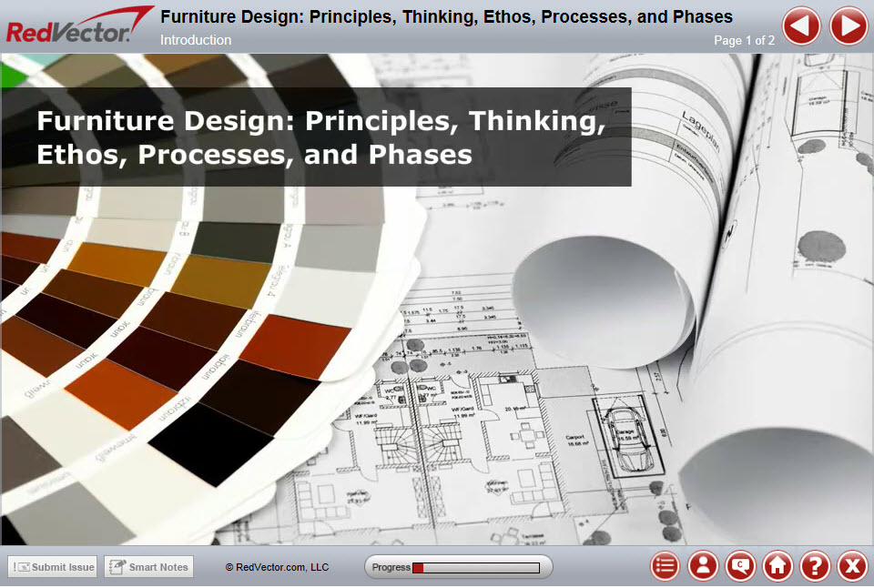Exit the course with the X icon
Image resolution: width=874 pixels, height=588 pixels.
[x=852, y=566]
